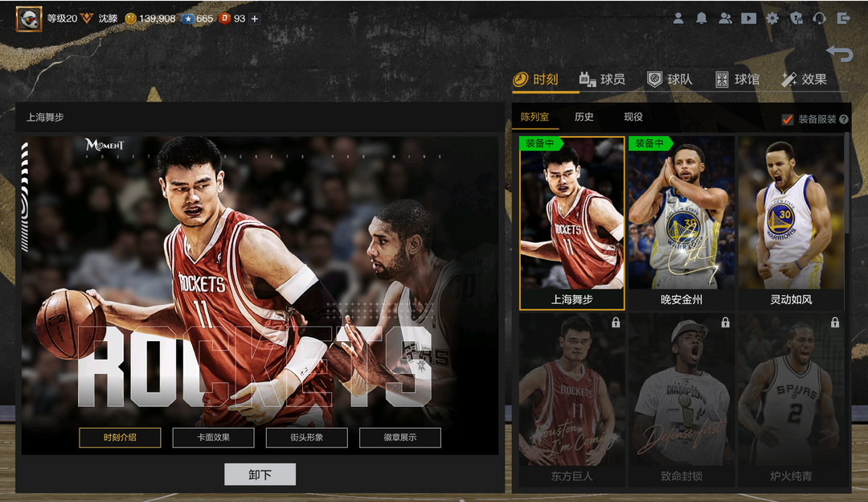Click the red voucher currency icon
The width and height of the screenshot is (868, 502).
click(x=225, y=19)
